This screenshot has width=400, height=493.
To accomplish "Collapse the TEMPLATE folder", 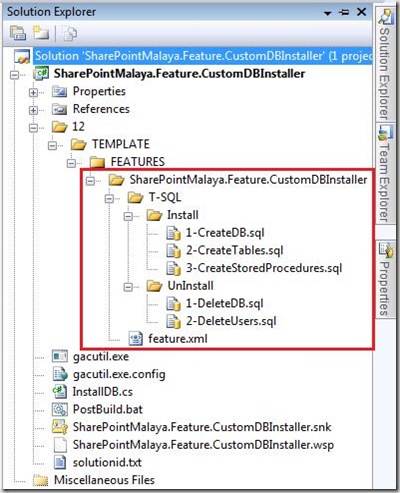I will (x=52, y=145).
